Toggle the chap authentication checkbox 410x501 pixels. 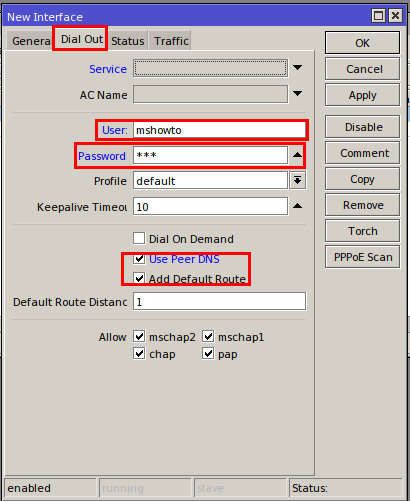click(139, 354)
